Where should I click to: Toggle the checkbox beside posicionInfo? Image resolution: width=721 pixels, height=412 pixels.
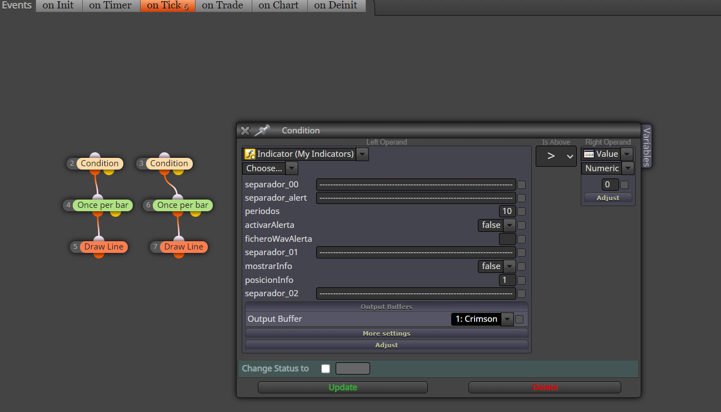[521, 280]
